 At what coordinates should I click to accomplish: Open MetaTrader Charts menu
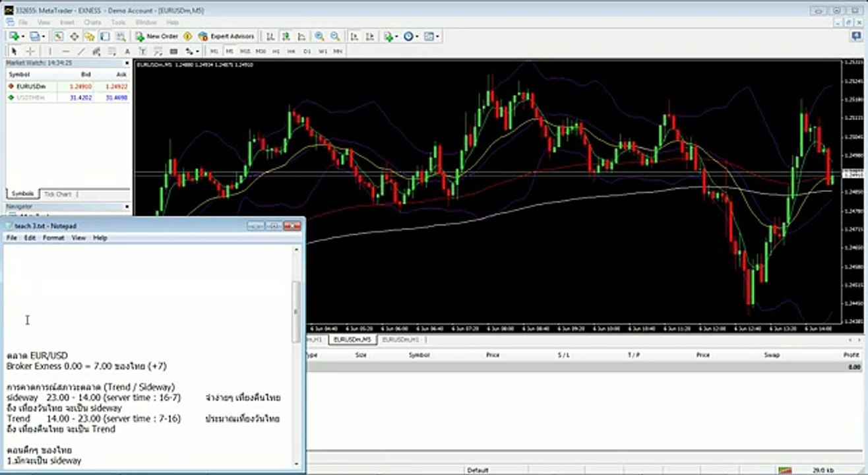(x=92, y=22)
